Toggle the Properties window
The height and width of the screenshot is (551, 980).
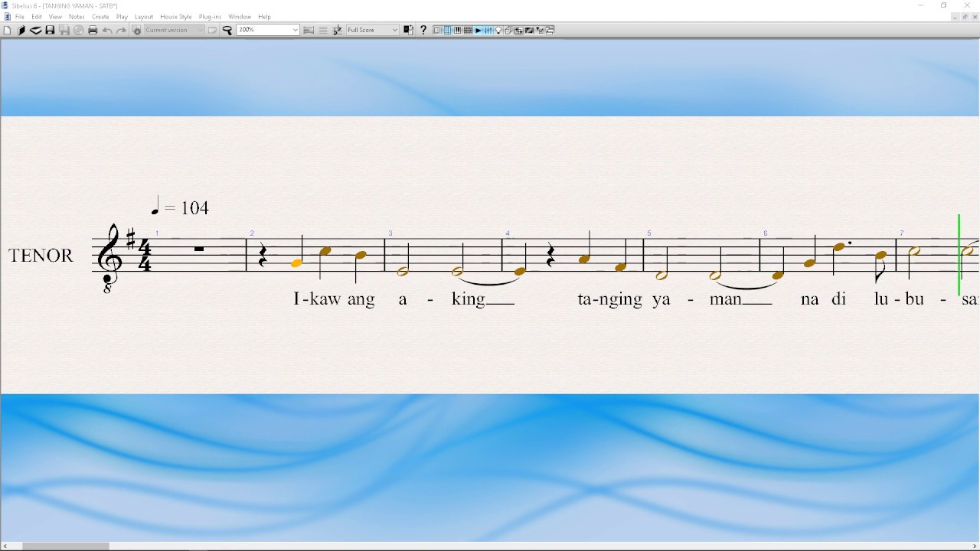539,30
